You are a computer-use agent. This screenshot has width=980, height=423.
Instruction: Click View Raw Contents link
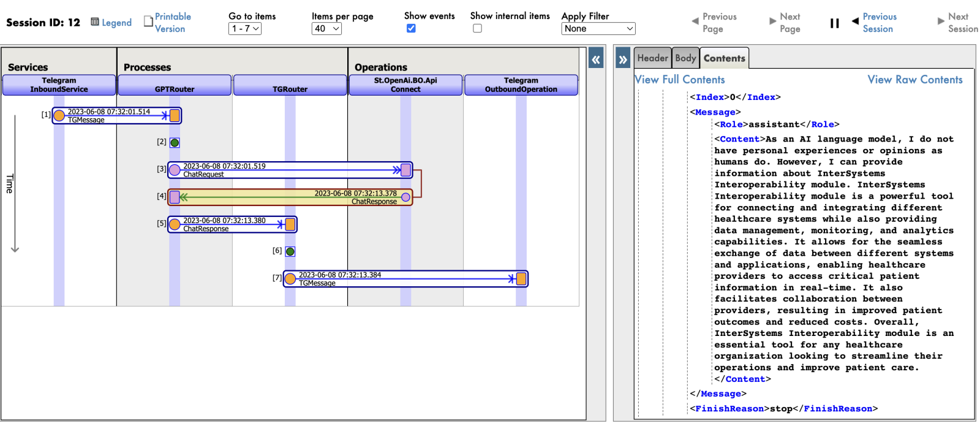[914, 80]
